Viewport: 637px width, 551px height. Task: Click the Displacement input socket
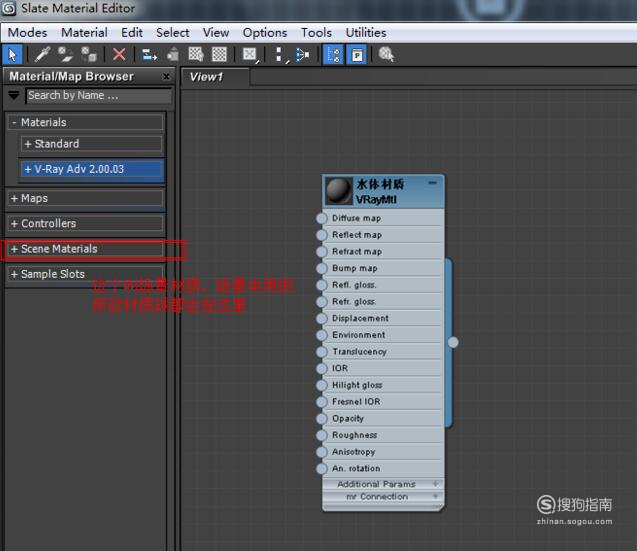tap(322, 319)
